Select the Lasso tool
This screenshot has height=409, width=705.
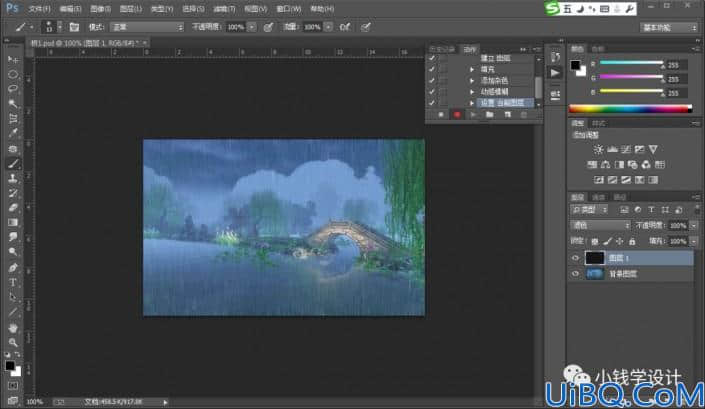(13, 89)
